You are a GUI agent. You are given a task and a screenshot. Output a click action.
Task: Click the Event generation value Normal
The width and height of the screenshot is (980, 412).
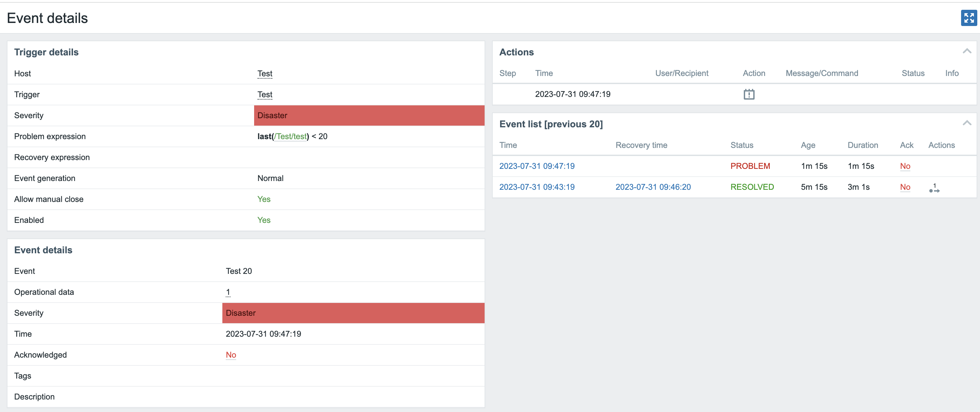(x=270, y=178)
